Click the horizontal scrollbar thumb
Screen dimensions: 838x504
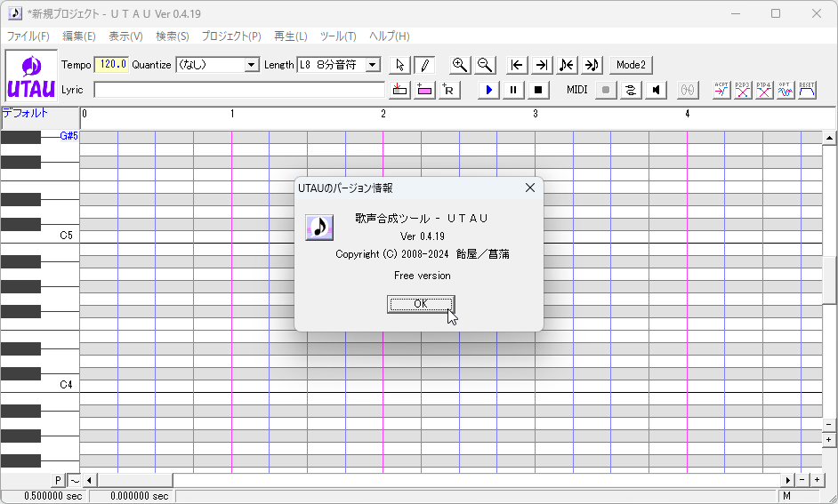point(134,481)
